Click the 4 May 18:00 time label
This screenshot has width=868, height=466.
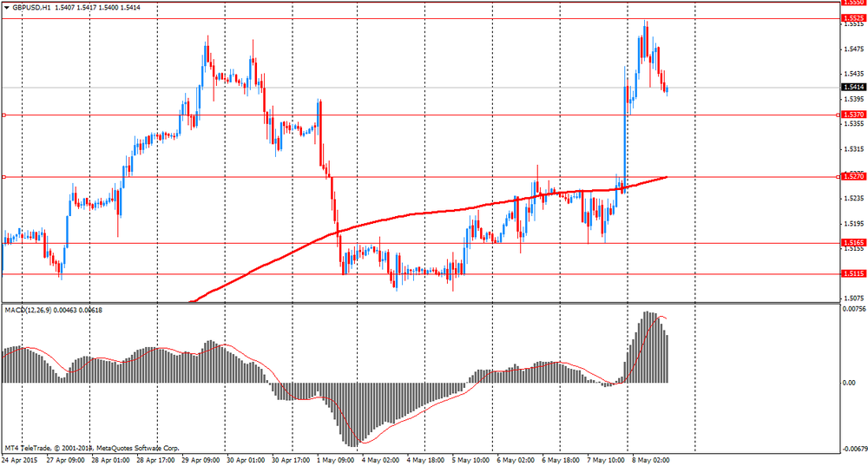click(x=425, y=460)
